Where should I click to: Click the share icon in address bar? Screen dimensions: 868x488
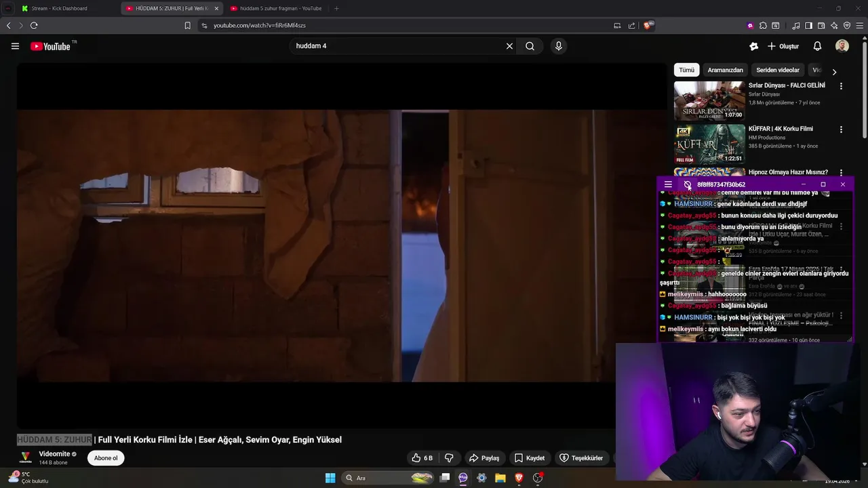pos(632,26)
